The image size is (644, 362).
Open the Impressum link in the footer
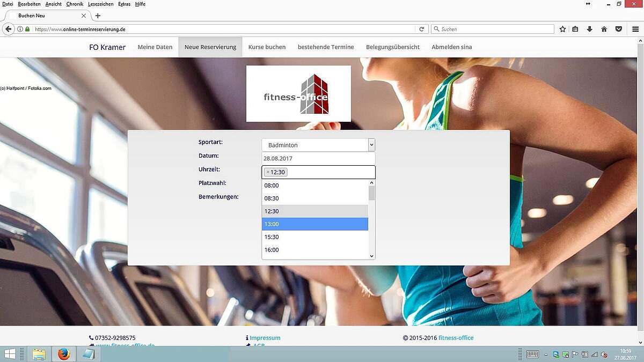265,338
